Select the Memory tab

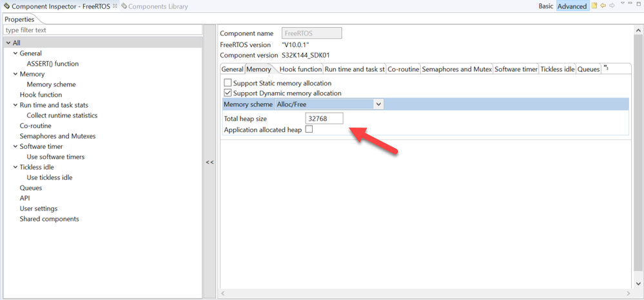coord(259,70)
